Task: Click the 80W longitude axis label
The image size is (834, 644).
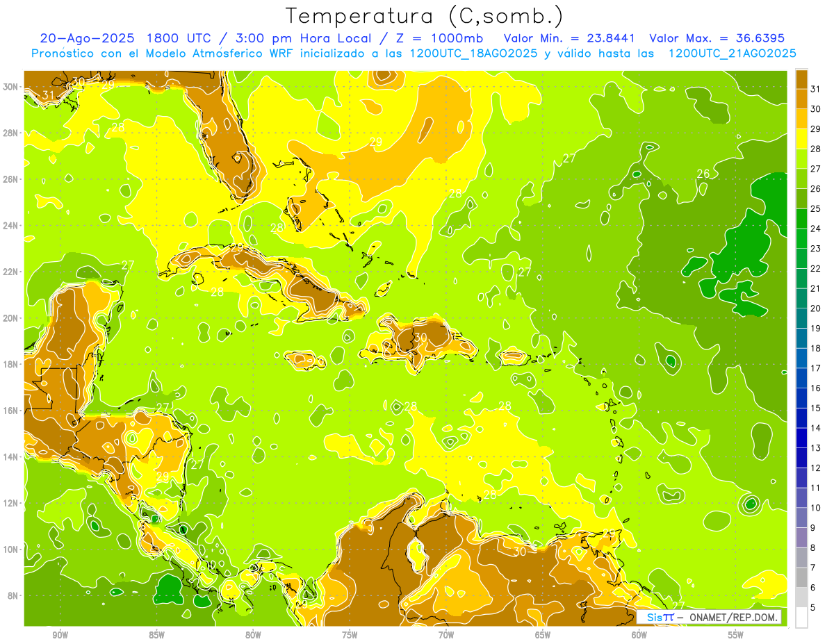Action: click(x=253, y=635)
